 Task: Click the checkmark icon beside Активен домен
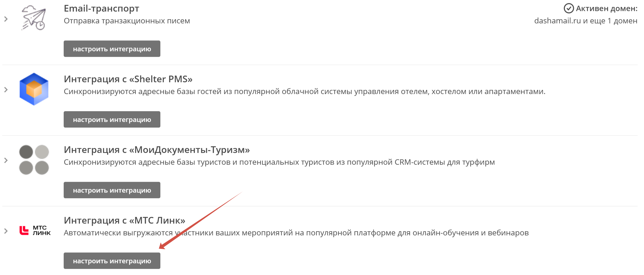(x=569, y=8)
